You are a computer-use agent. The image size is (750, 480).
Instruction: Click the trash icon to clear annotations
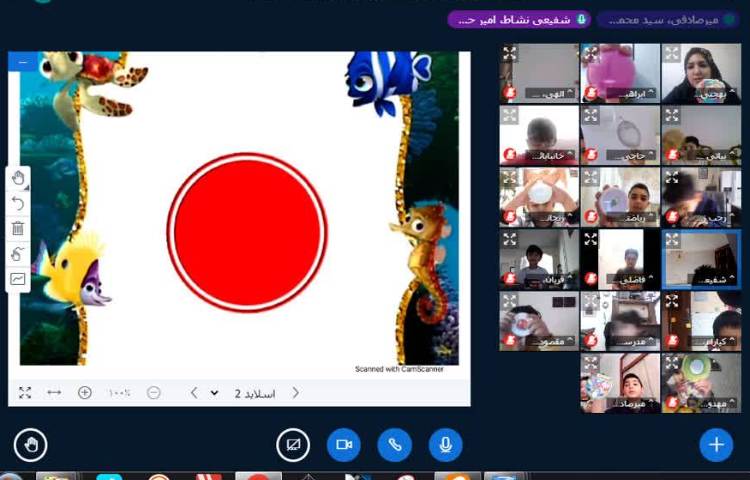(18, 228)
